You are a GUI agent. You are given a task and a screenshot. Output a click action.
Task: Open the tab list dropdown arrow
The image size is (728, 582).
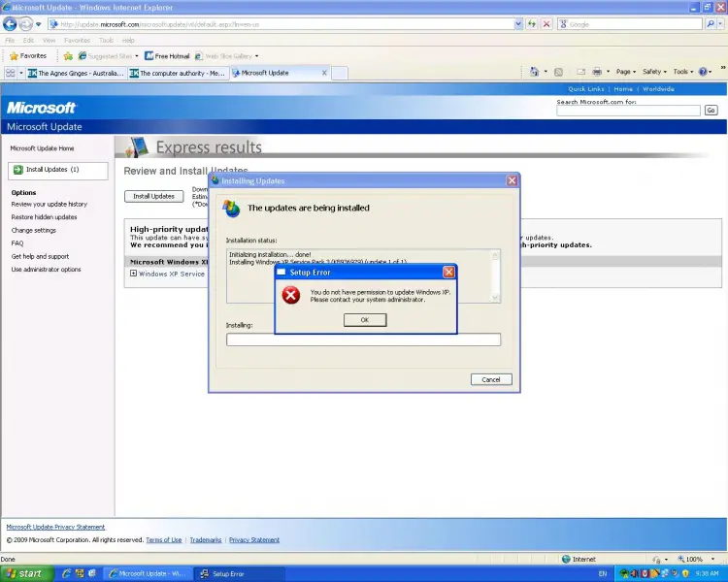[x=21, y=73]
